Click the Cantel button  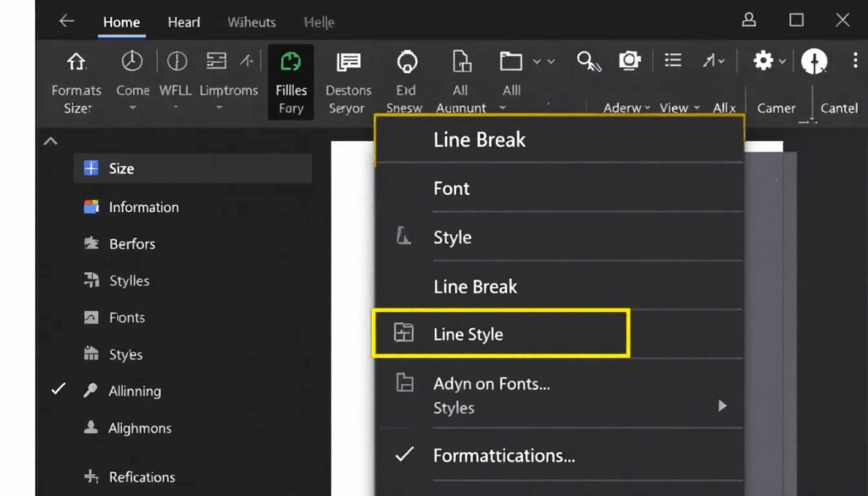pos(838,108)
